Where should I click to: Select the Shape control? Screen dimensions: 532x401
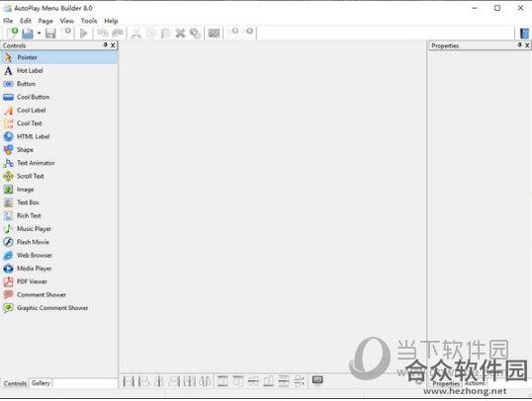pos(59,149)
